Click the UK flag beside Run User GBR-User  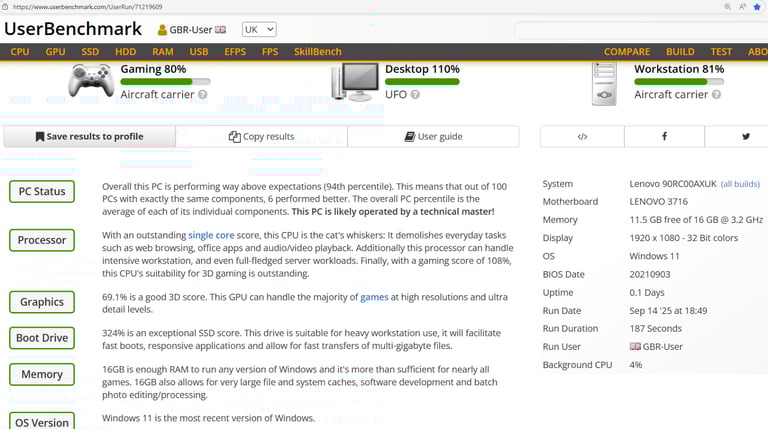tap(635, 347)
